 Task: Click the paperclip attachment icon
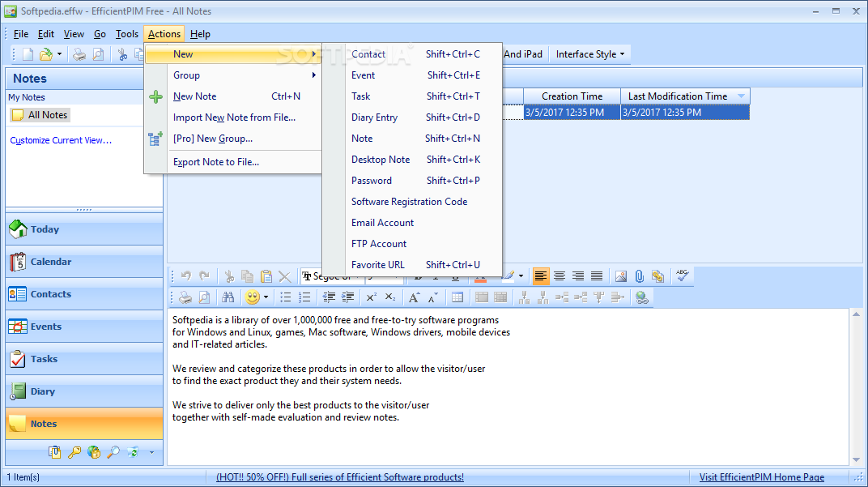pos(640,276)
